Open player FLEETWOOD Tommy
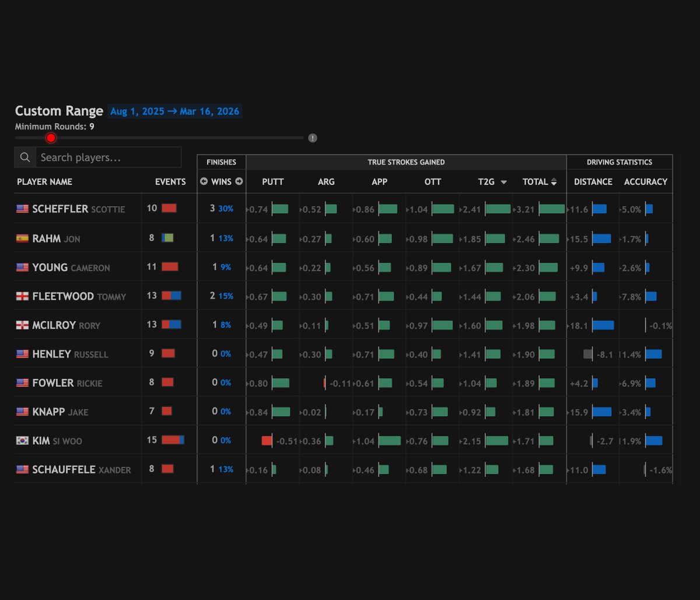 pyautogui.click(x=79, y=296)
